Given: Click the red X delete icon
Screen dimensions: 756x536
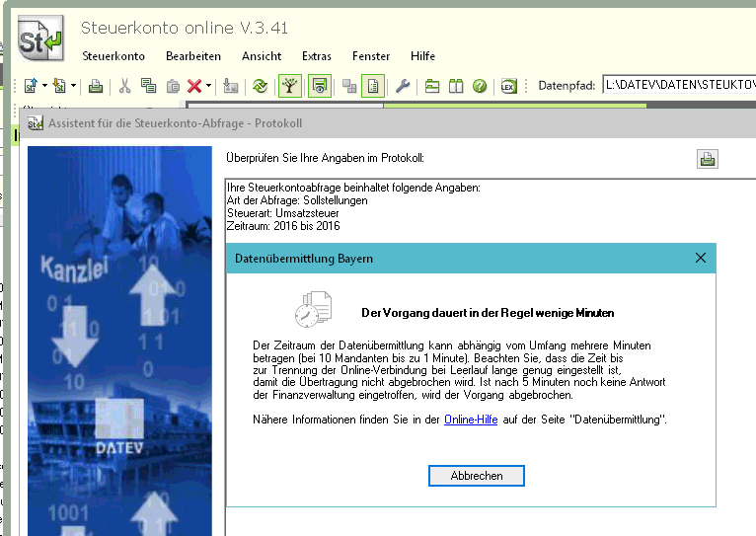Looking at the screenshot, I should [194, 86].
